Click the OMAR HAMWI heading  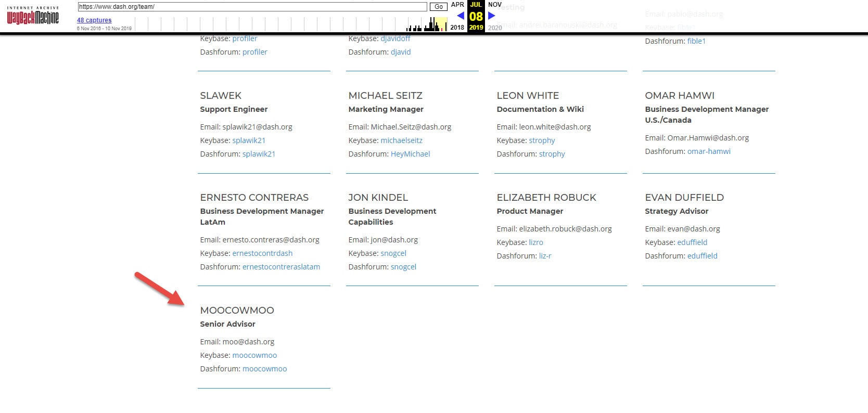[680, 96]
